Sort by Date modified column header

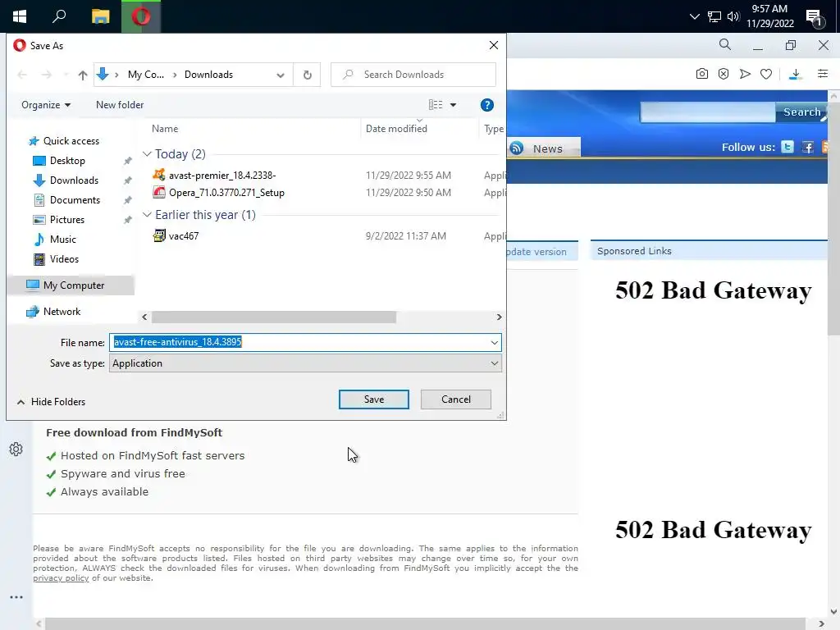point(396,129)
